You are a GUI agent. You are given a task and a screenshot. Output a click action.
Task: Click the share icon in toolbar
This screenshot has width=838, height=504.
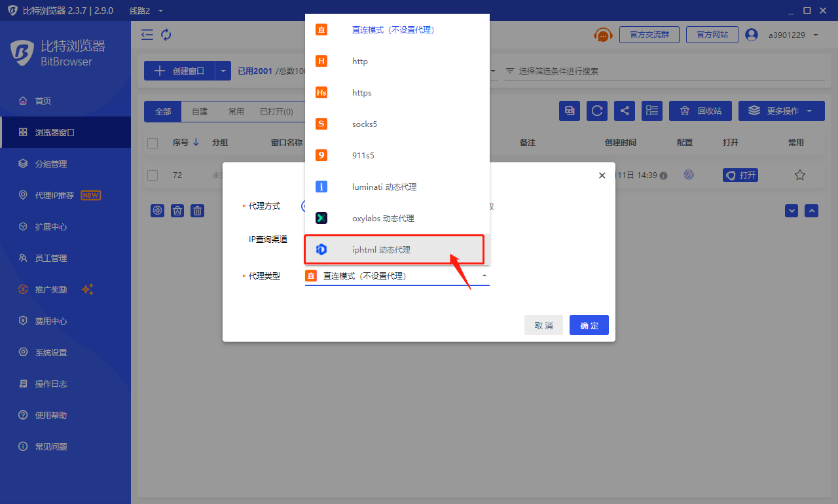coord(625,111)
